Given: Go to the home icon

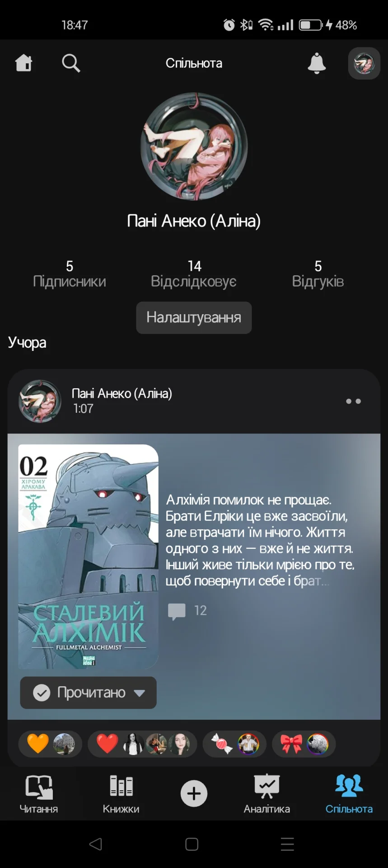Looking at the screenshot, I should pyautogui.click(x=24, y=63).
